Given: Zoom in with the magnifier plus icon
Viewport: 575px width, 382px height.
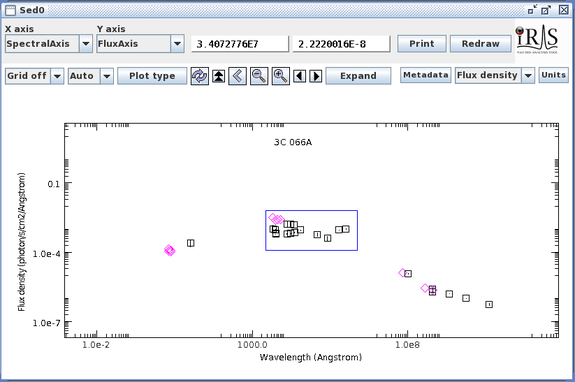Looking at the screenshot, I should (x=281, y=76).
